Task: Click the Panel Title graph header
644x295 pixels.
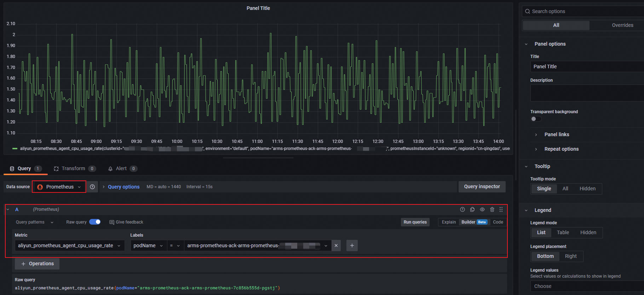Action: (x=258, y=8)
